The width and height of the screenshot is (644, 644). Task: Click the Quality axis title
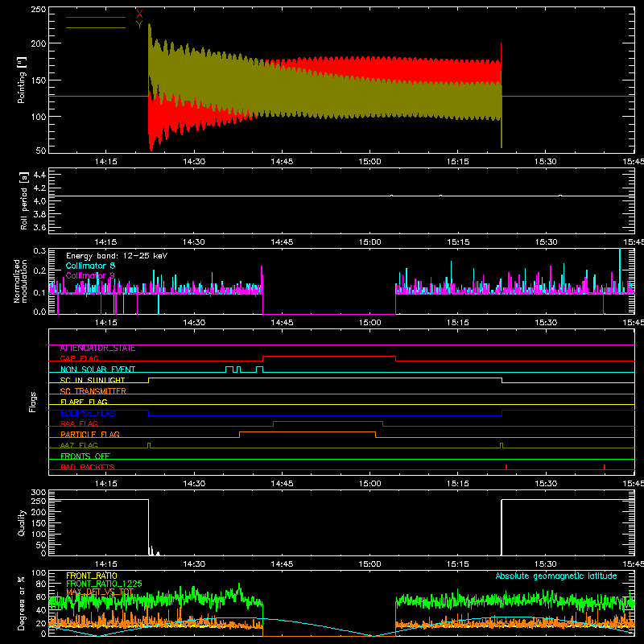pyautogui.click(x=22, y=522)
